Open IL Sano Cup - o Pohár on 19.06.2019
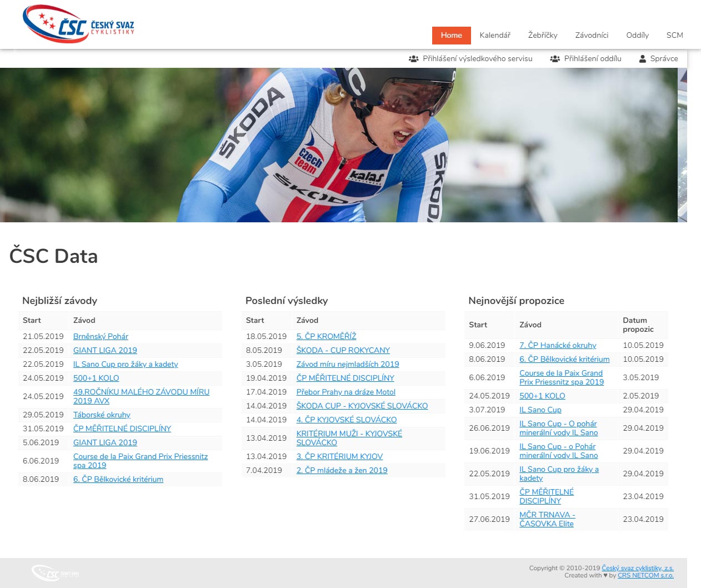The height and width of the screenshot is (588, 701). [559, 451]
